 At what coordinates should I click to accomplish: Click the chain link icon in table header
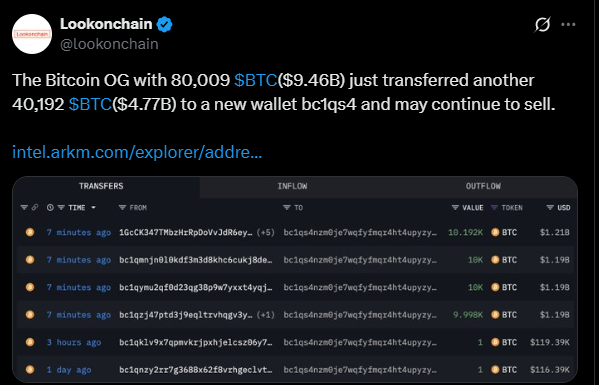35,207
